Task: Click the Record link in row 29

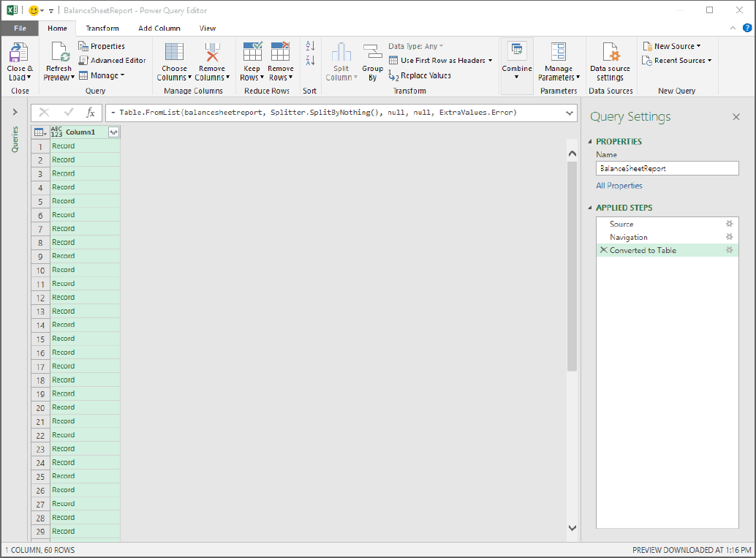Action: pyautogui.click(x=63, y=531)
